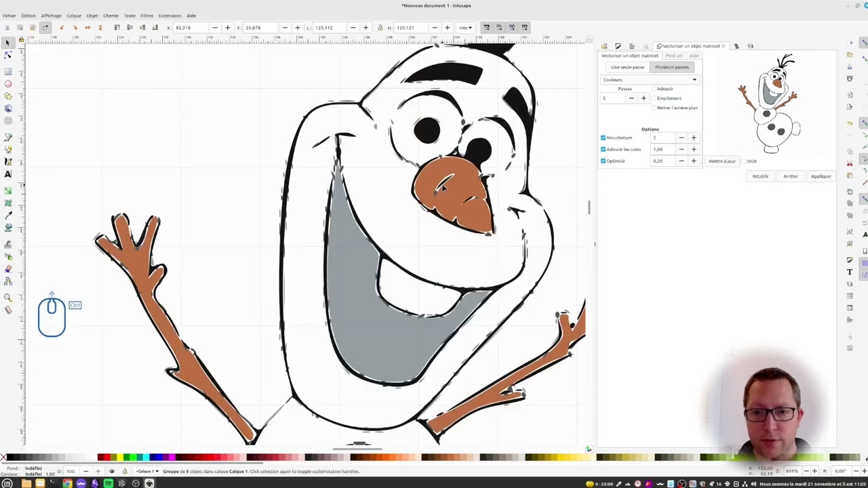
Task: Select the Rectangle tool
Action: coord(8,71)
